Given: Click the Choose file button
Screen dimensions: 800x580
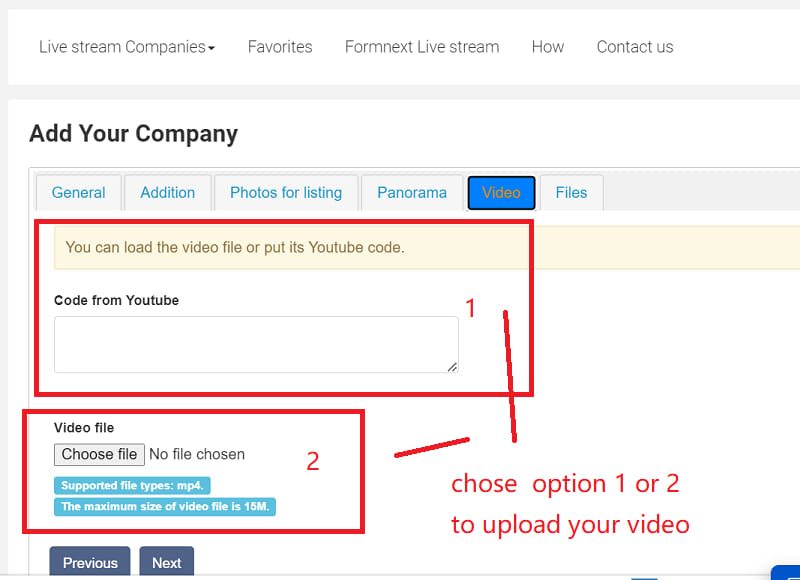Looking at the screenshot, I should click(x=99, y=454).
